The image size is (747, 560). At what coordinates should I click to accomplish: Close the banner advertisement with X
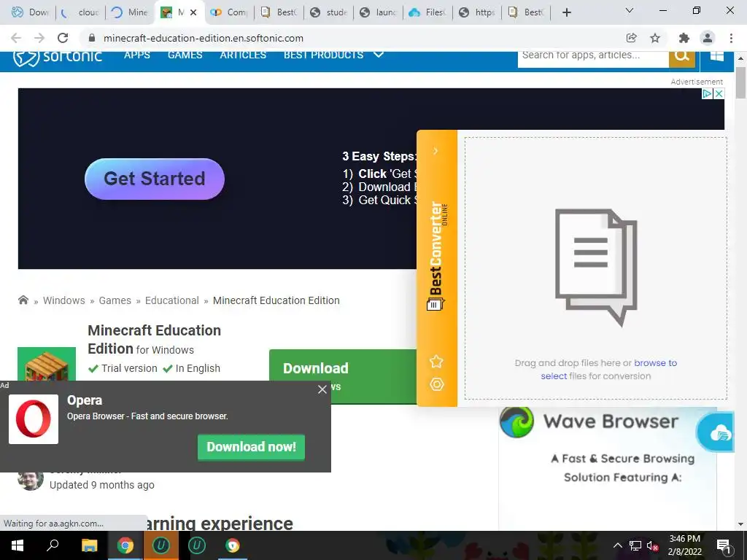719,93
